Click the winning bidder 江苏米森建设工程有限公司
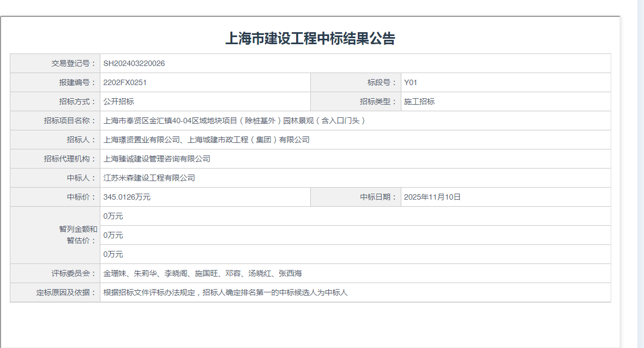644x348 pixels. click(149, 178)
